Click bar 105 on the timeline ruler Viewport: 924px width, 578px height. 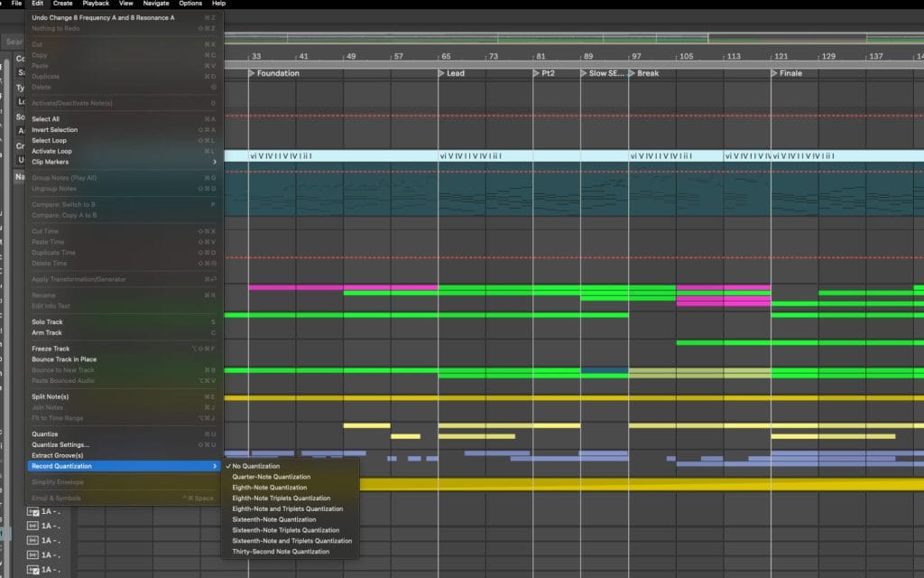coord(686,56)
